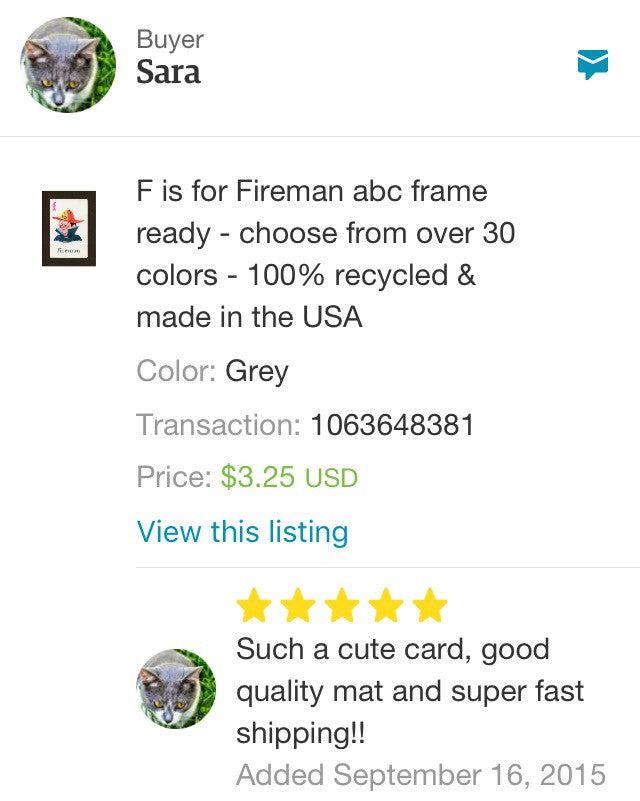Select the first yellow star in rating

pyautogui.click(x=250, y=601)
